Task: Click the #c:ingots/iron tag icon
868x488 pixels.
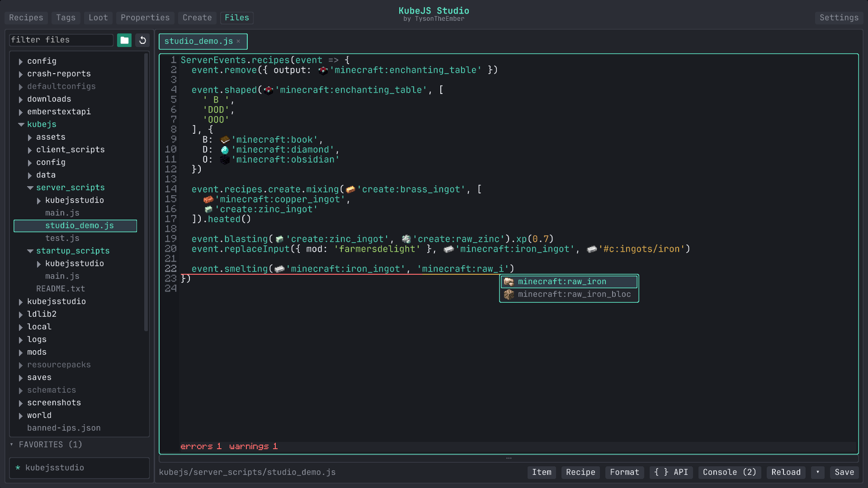Action: [x=592, y=249]
